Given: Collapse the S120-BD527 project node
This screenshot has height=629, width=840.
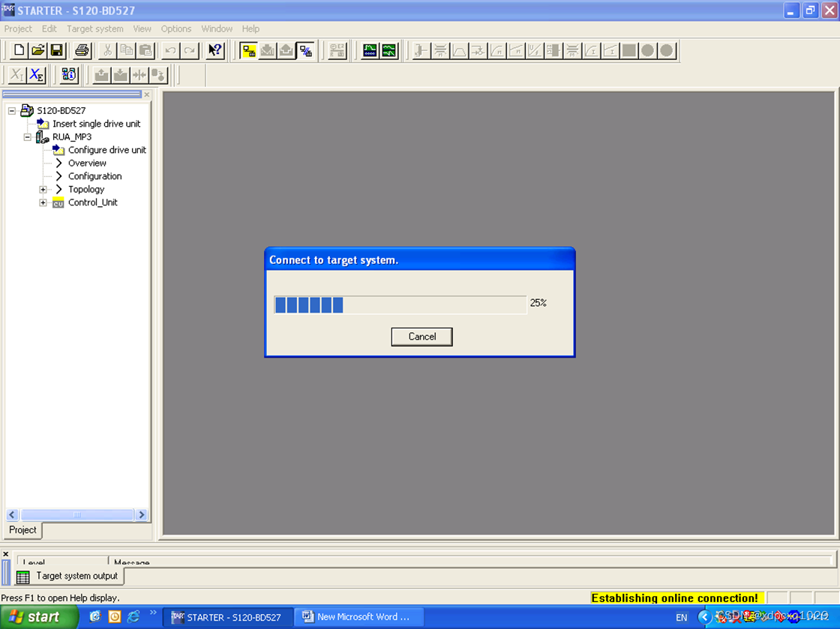Looking at the screenshot, I should (x=12, y=111).
